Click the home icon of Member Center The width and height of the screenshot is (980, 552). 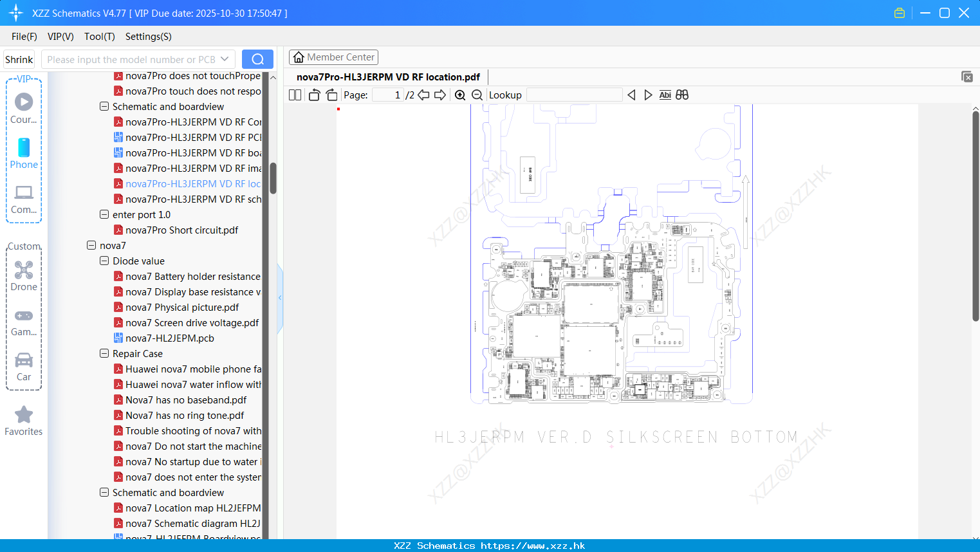[299, 57]
